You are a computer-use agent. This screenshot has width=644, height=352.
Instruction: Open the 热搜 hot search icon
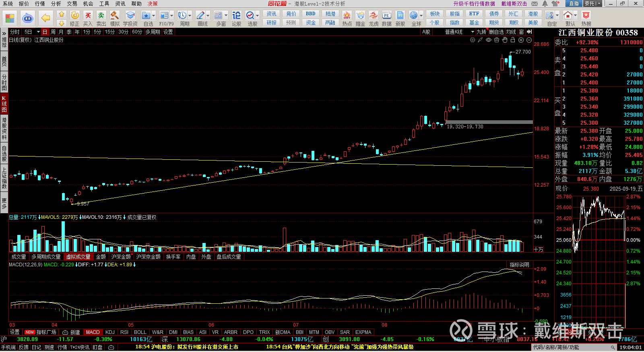586,15
